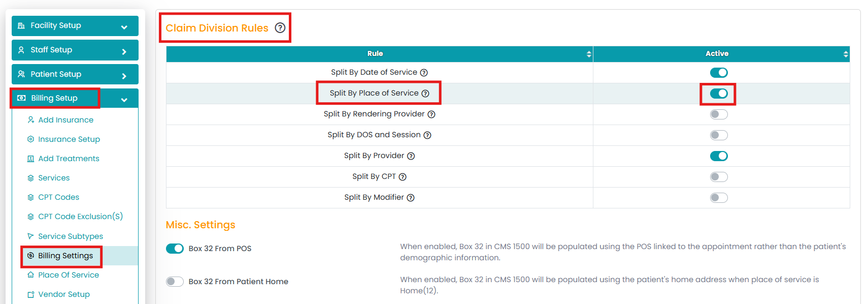Turn off Box 32 From POS switch
Screen dimensions: 868x304
point(175,249)
